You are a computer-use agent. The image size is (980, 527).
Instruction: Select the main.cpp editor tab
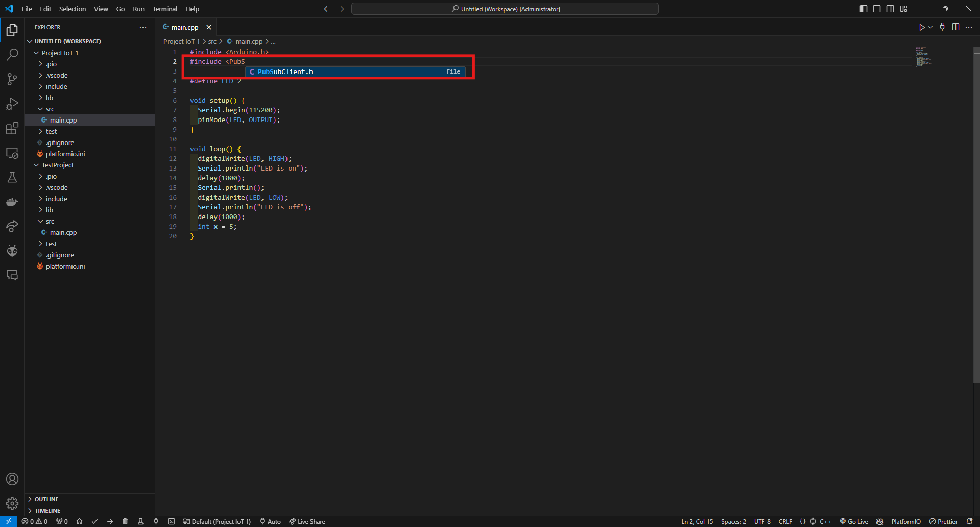click(x=184, y=27)
